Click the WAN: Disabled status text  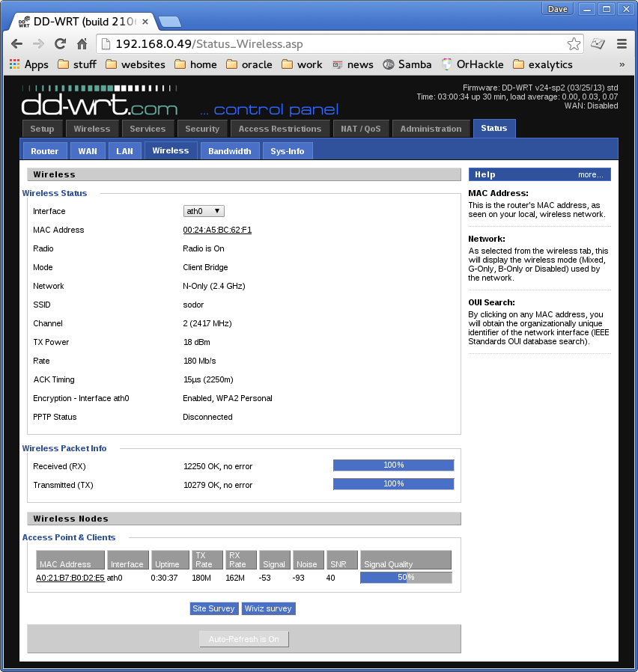591,106
